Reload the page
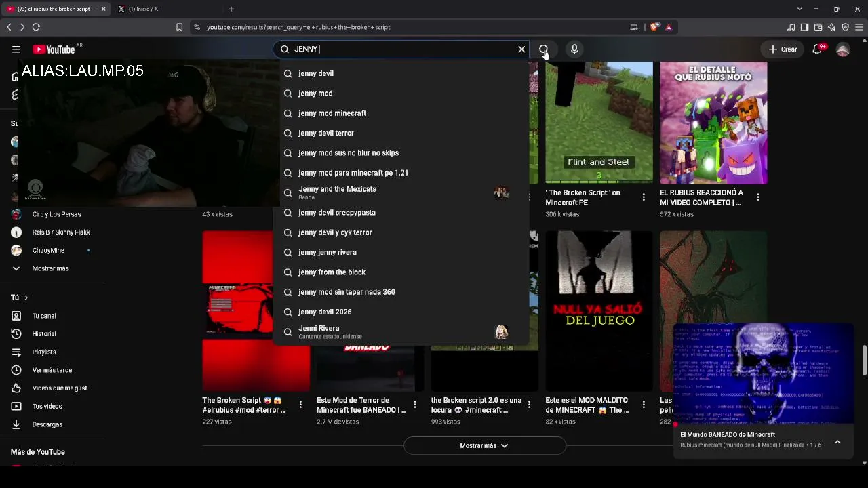The image size is (868, 488). (x=36, y=27)
